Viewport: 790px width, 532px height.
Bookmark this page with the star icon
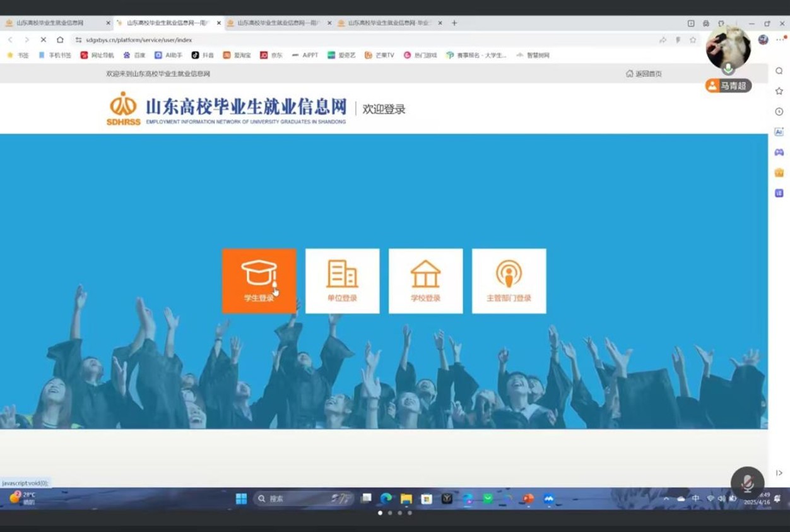693,40
